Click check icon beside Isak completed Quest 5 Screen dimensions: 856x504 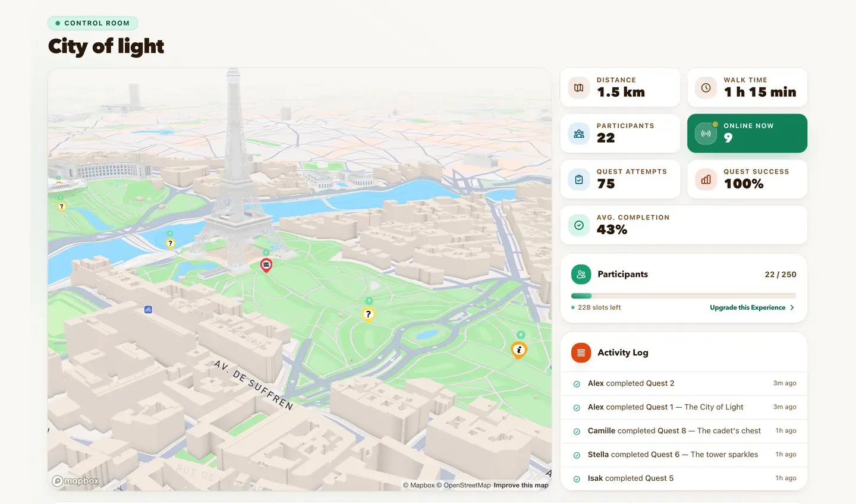tap(577, 479)
